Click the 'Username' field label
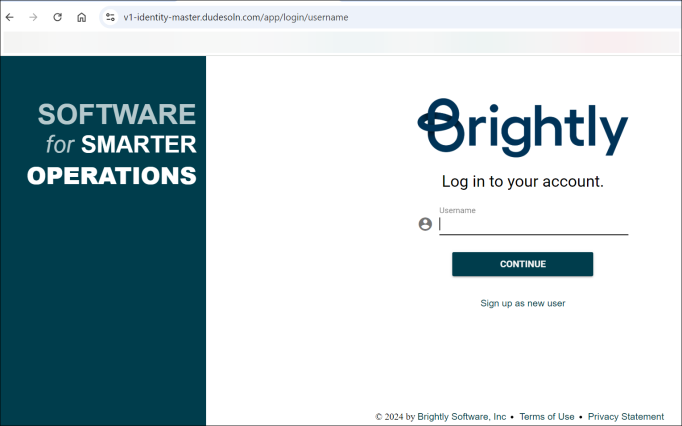The width and height of the screenshot is (682, 426). pos(457,211)
